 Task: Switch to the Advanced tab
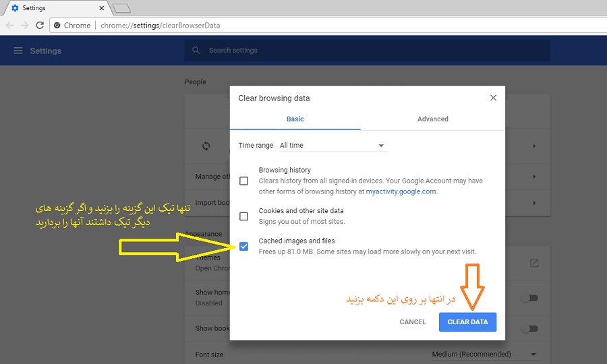point(433,119)
